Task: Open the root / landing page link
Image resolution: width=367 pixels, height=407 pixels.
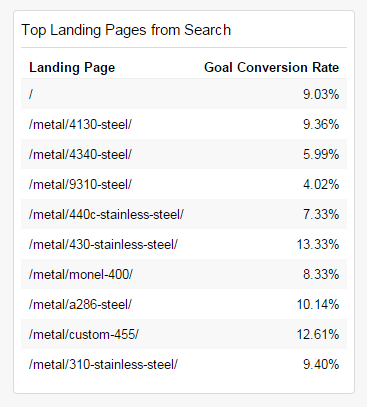Action: [x=31, y=94]
